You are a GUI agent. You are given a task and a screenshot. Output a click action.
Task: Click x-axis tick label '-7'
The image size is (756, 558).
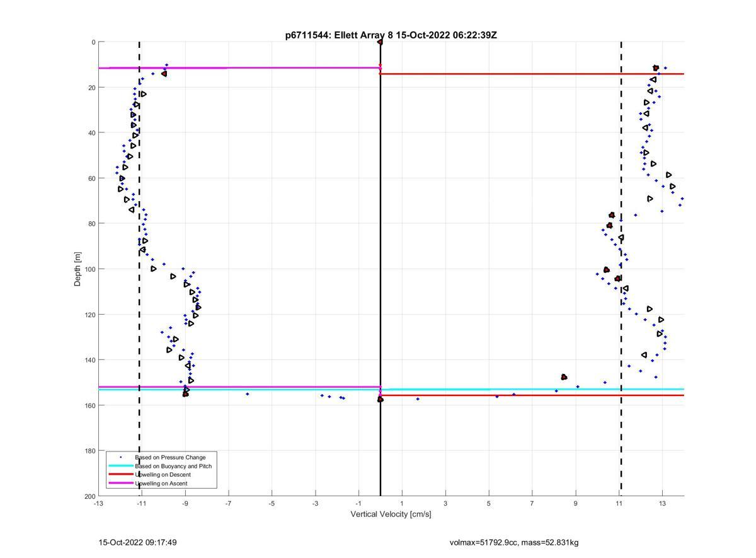coord(228,504)
